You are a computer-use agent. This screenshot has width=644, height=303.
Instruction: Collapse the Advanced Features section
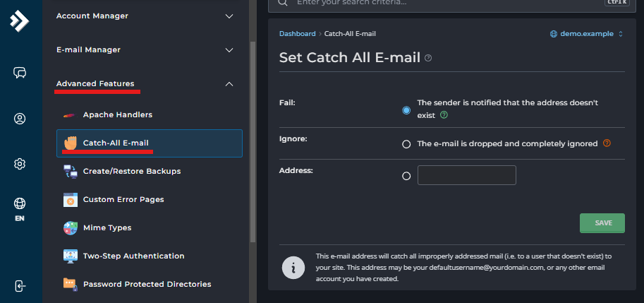[x=229, y=84]
